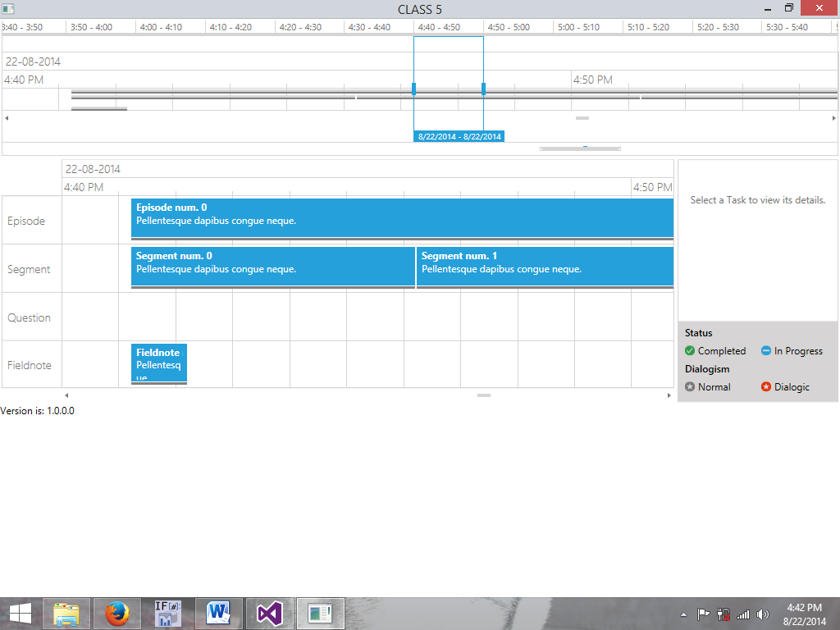
Task: Switch to CLASS 5 app taskbar icon
Action: click(321, 614)
